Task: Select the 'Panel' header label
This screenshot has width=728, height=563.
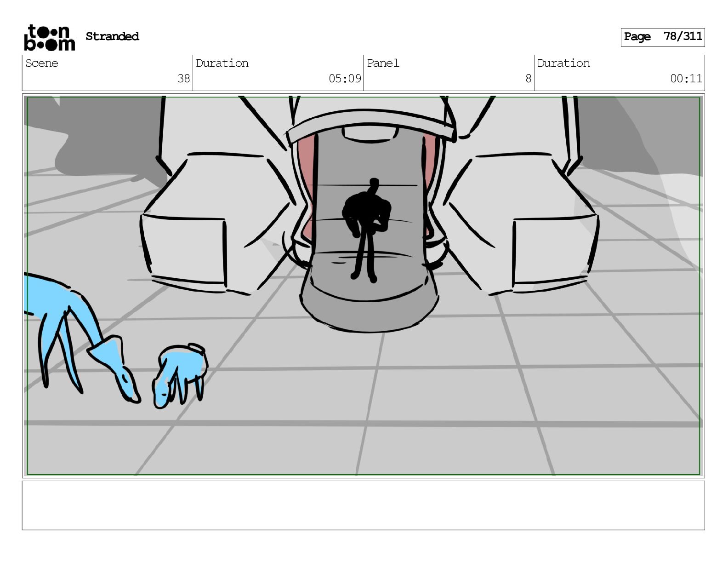Action: pyautogui.click(x=383, y=63)
